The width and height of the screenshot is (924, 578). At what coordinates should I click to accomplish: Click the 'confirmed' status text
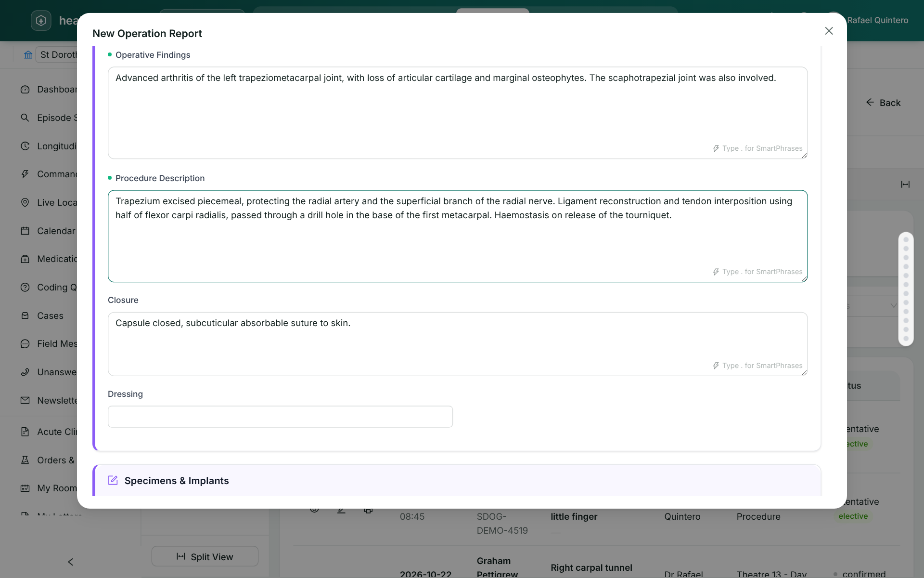(864, 574)
